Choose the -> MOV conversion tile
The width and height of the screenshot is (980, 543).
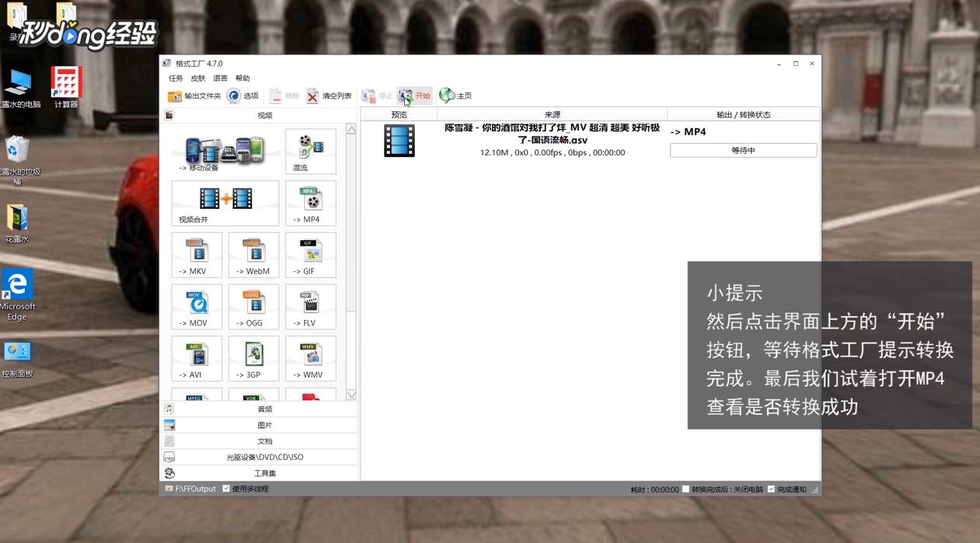197,307
